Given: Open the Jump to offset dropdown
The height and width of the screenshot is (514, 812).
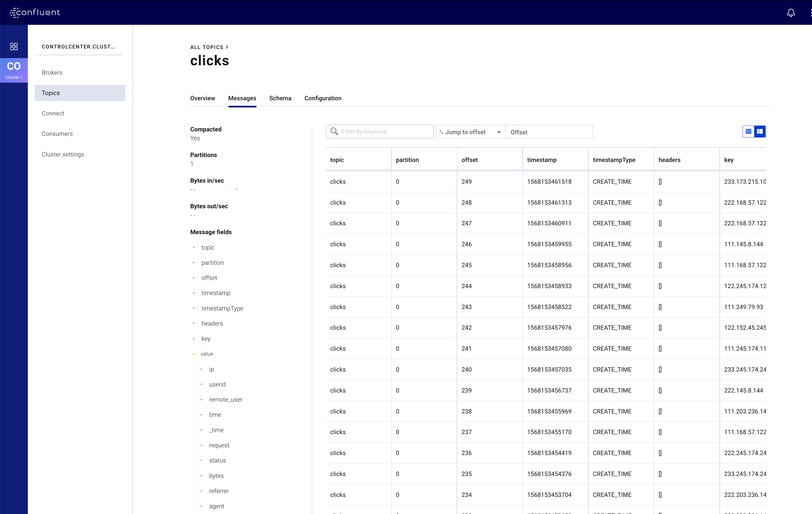Looking at the screenshot, I should (x=470, y=132).
